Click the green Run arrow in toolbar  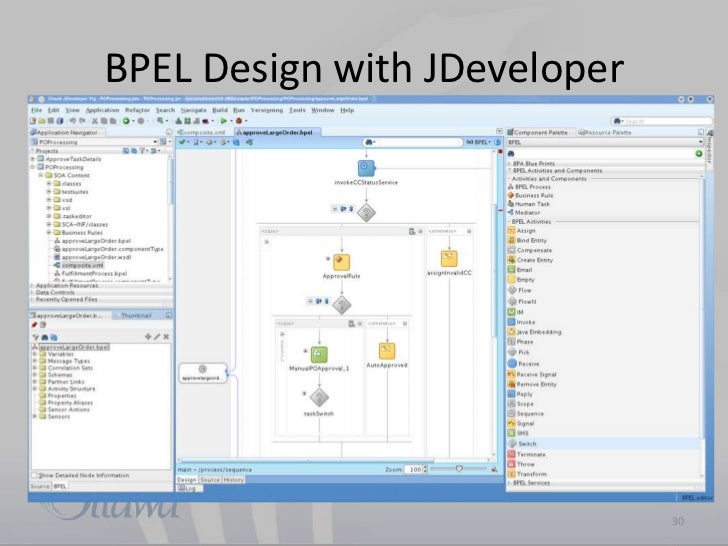(x=224, y=121)
